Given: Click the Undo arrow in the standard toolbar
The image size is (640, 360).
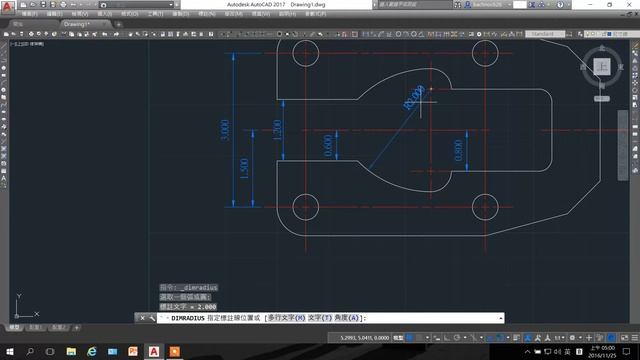Looking at the screenshot, I should point(105,34).
